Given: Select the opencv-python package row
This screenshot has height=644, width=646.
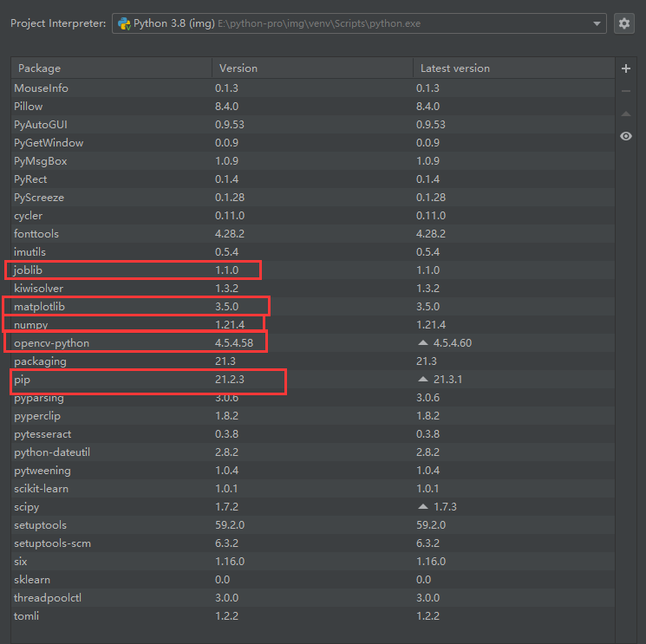Looking at the screenshot, I should click(x=313, y=342).
